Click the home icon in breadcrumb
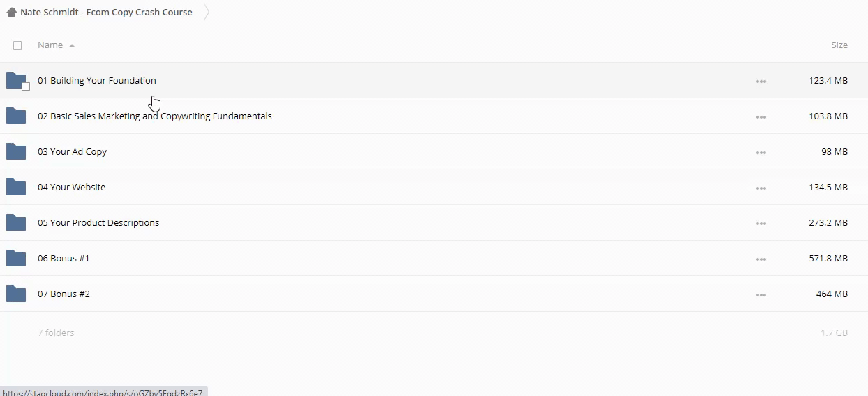868x396 pixels. [x=11, y=12]
